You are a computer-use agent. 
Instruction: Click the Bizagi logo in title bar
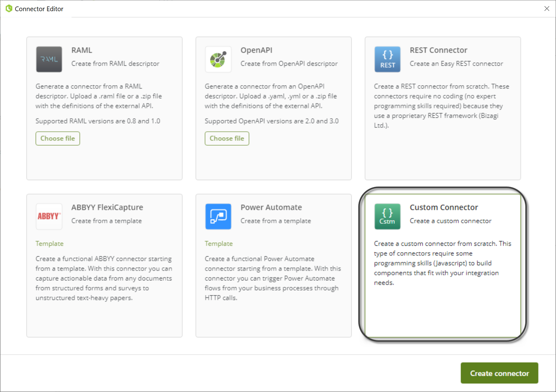tap(9, 9)
